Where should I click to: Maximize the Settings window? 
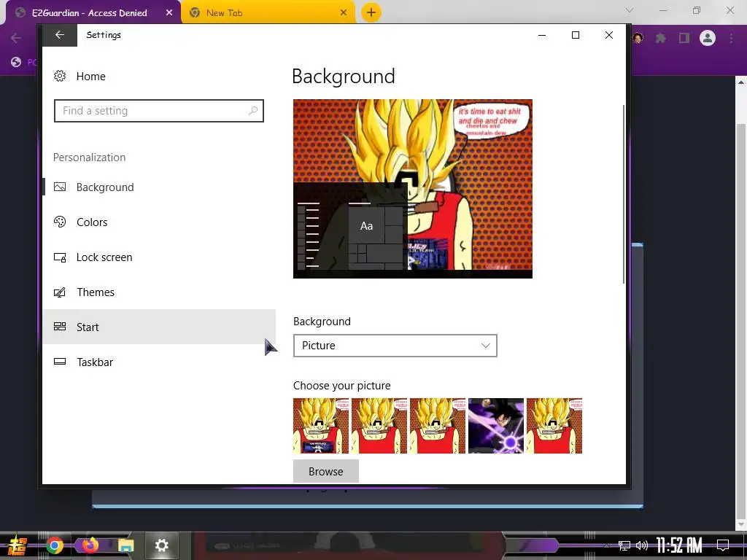[x=576, y=35]
